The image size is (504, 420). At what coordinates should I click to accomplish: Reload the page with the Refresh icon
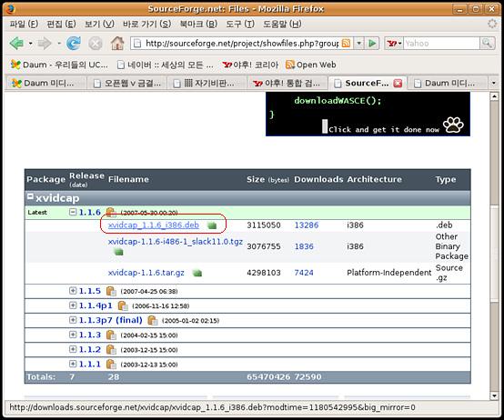(74, 43)
